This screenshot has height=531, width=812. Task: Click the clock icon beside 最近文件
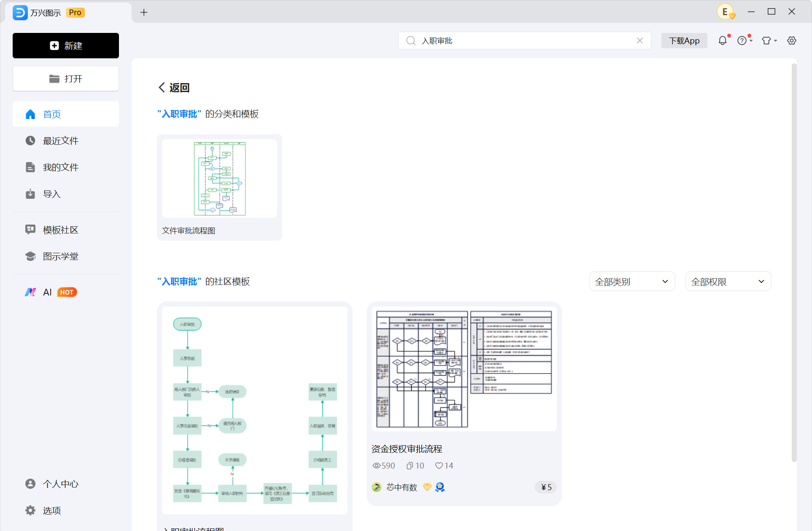(30, 141)
